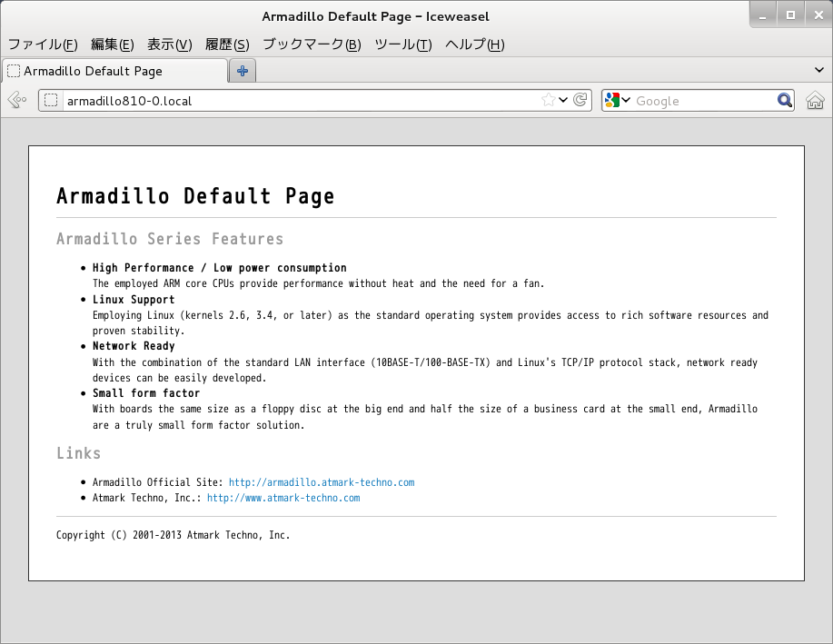This screenshot has width=833, height=644.
Task: Maximize the Iceweasel window
Action: point(790,15)
